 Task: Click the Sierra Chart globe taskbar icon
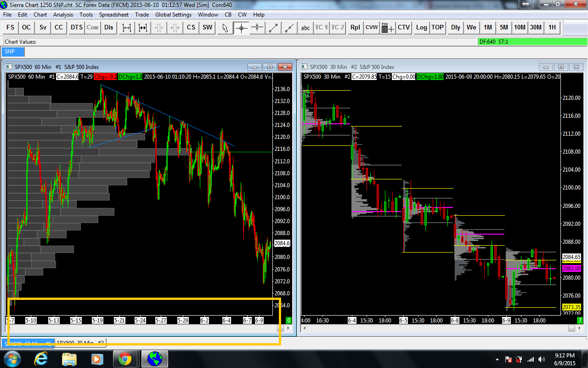tap(155, 358)
